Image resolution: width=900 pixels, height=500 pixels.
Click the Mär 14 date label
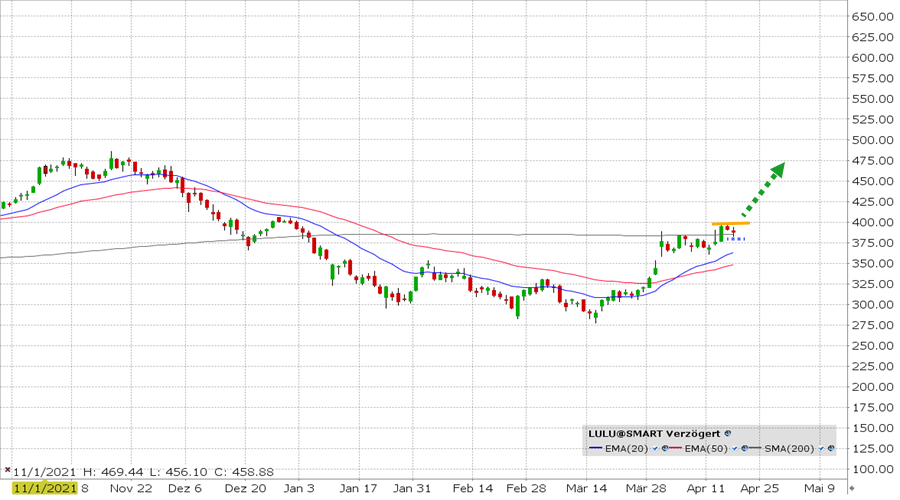[x=586, y=488]
